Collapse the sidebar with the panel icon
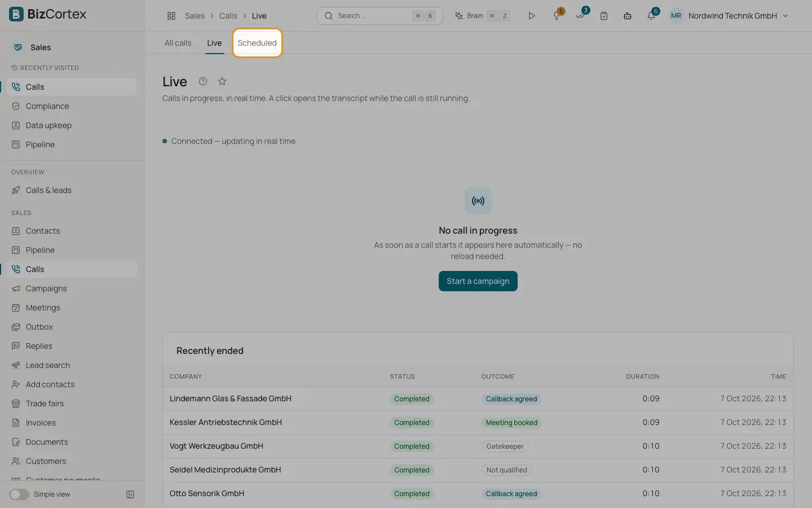812x508 pixels. 130,494
